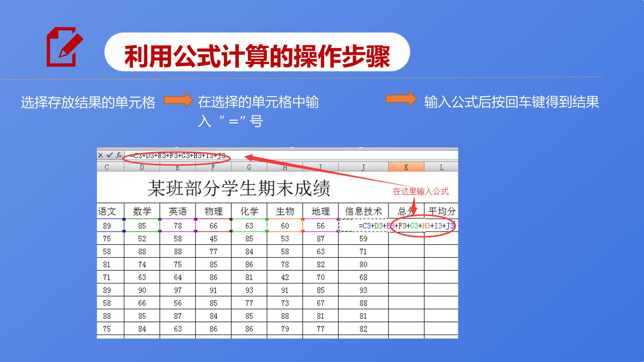Select column J header
The width and height of the screenshot is (644, 362).
tap(363, 167)
